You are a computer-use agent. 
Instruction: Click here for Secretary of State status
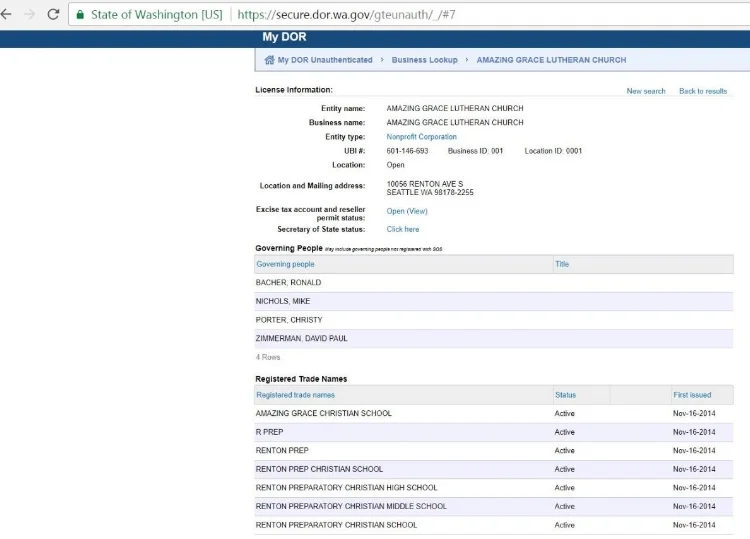403,229
